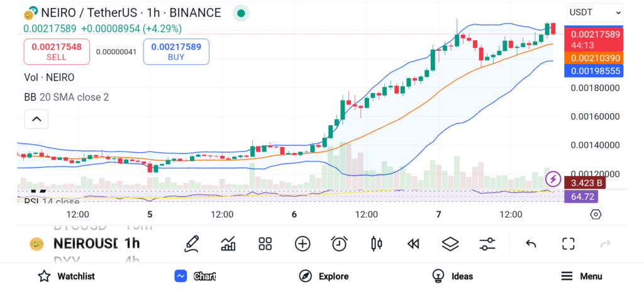
Task: Open the drawing tools pencil
Action: coord(192,243)
